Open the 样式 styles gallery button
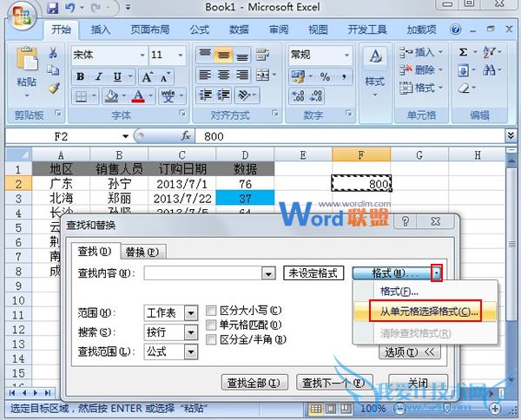521x420 pixels. click(x=375, y=73)
